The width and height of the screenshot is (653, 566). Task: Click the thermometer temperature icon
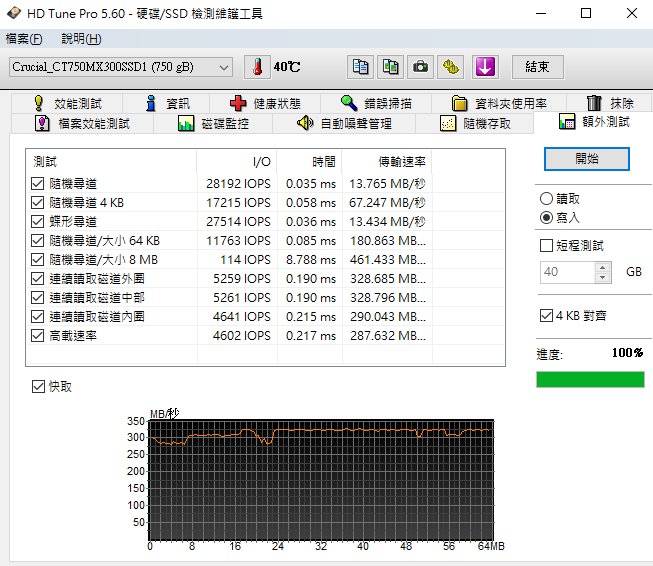[x=256, y=67]
